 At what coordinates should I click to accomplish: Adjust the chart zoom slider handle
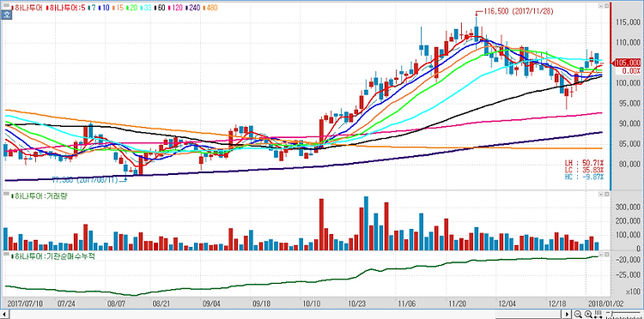612,314
